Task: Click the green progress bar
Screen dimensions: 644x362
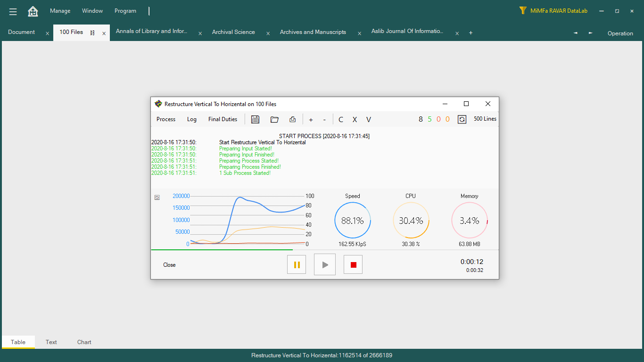Action: coord(222,249)
